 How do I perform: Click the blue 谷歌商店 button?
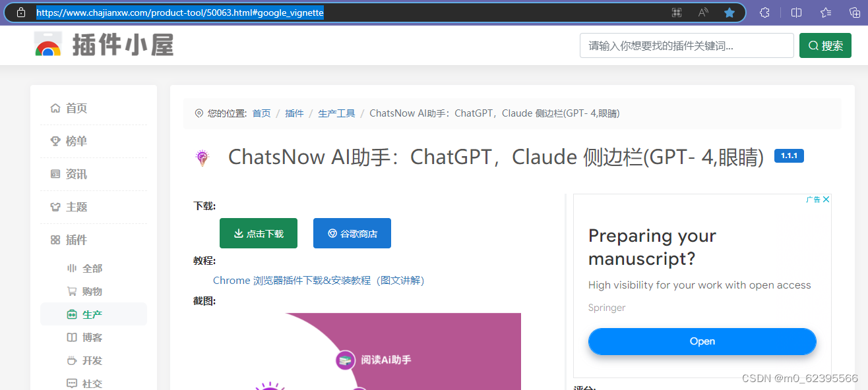pos(352,233)
